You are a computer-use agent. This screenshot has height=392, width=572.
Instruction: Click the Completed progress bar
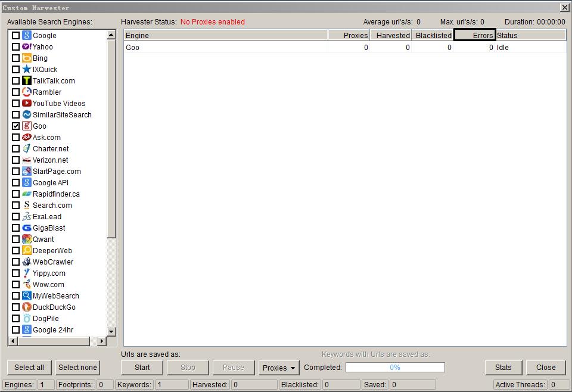[395, 367]
